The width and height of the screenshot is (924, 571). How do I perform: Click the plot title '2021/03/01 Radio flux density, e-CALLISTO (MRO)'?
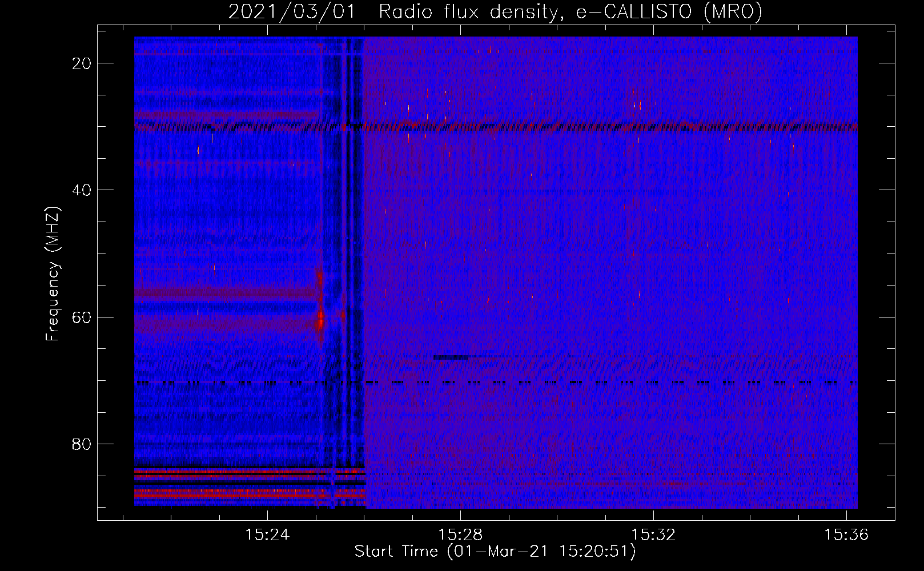495,11
